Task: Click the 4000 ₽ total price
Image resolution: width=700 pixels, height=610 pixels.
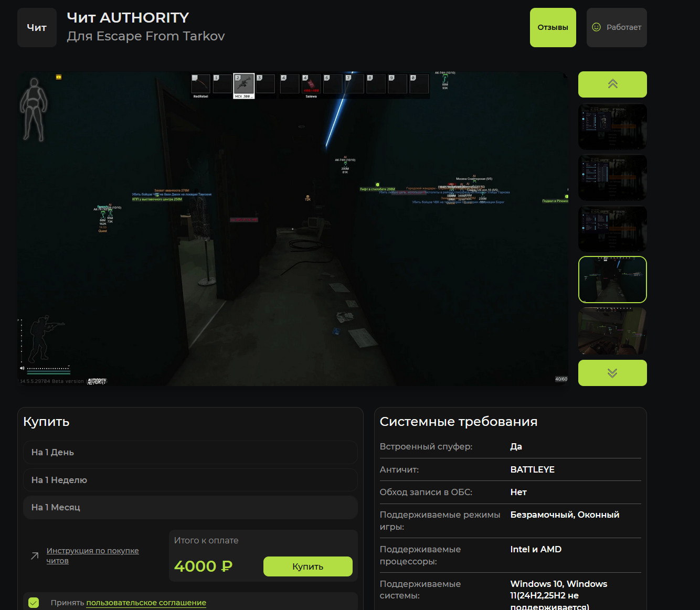Action: pos(203,566)
